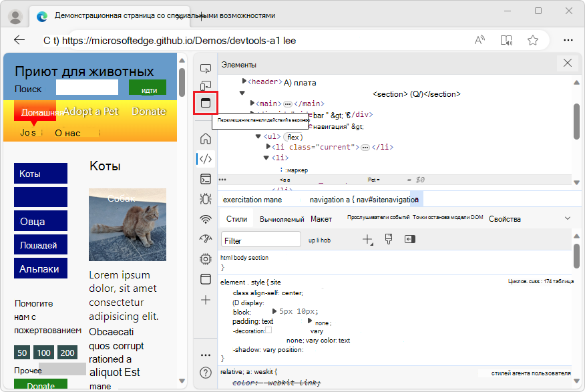Screen dimensions: 585x392
Task: Click flex badge on ul element
Action: click(x=293, y=137)
